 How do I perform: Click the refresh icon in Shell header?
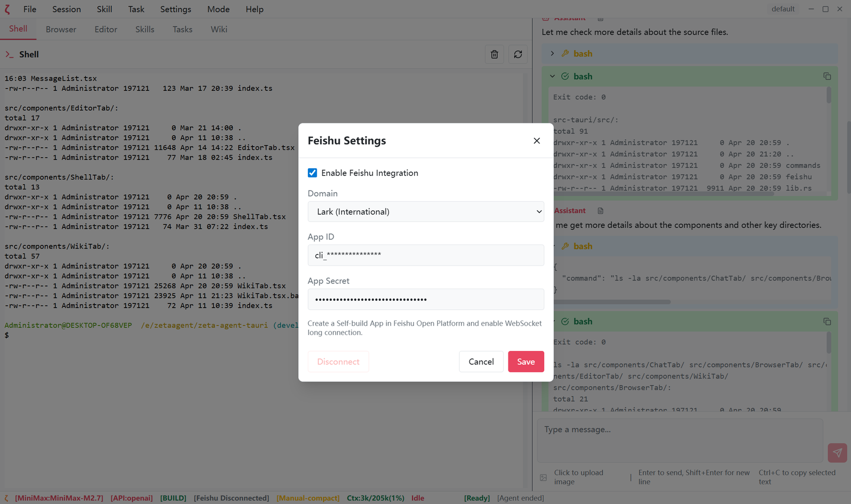[518, 54]
